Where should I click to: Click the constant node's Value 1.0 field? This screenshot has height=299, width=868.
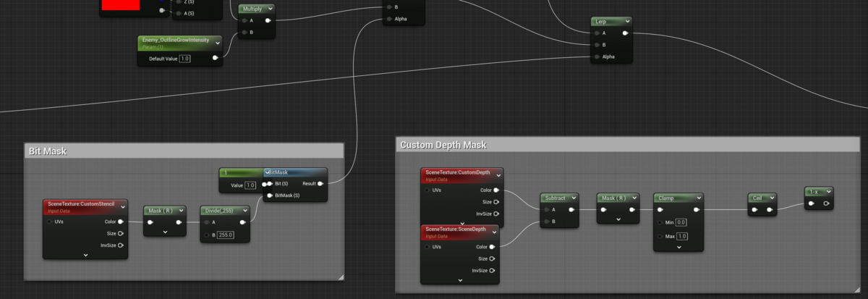click(251, 185)
